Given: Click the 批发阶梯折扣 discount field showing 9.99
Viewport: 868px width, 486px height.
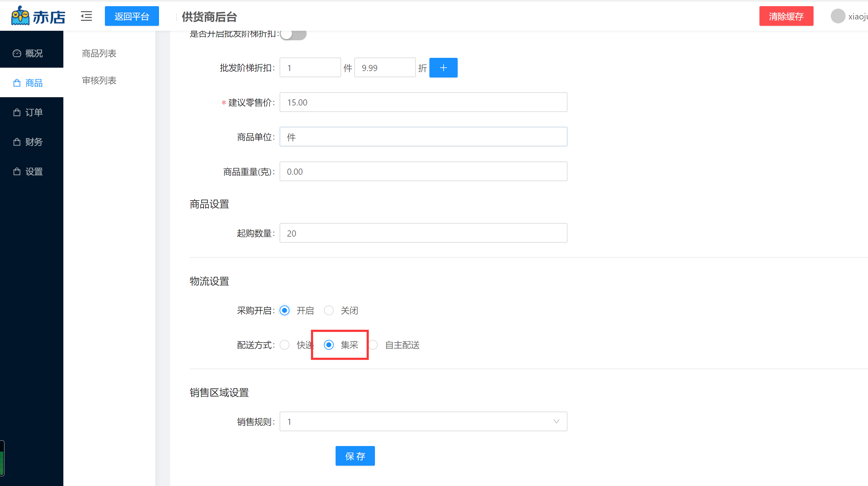Looking at the screenshot, I should pyautogui.click(x=385, y=68).
